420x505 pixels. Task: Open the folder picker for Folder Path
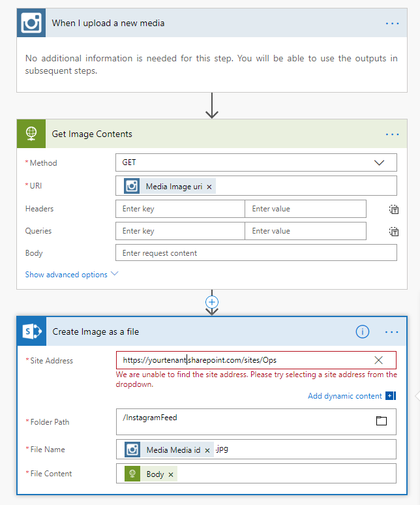pos(382,421)
